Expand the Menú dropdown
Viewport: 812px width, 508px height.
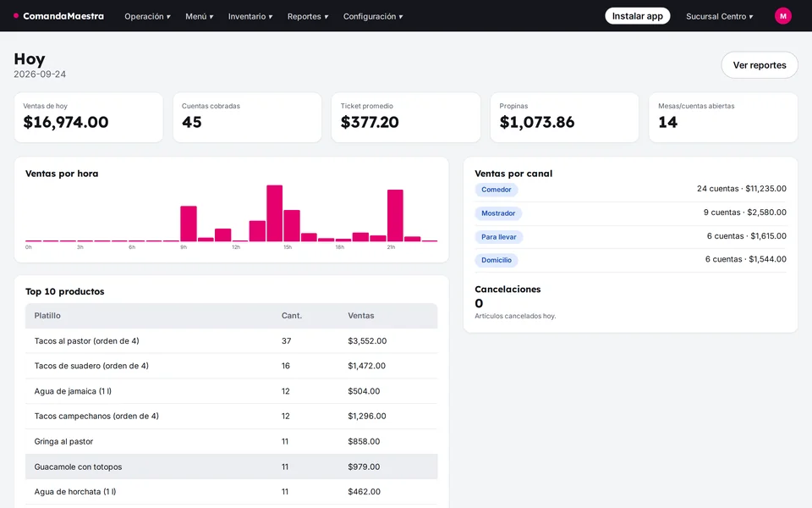pos(200,16)
